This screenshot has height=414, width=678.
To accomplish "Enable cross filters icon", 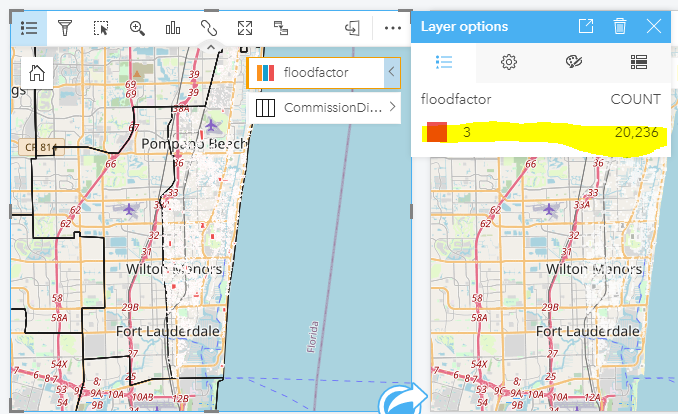I will (281, 29).
